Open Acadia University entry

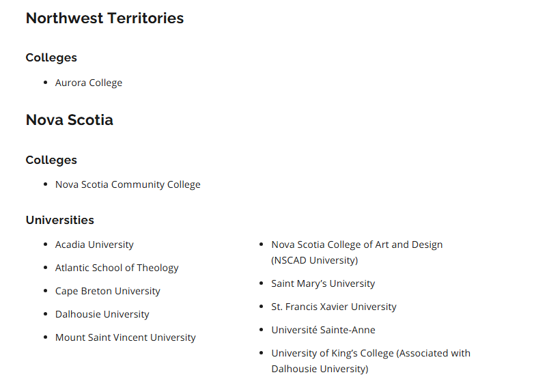(94, 245)
